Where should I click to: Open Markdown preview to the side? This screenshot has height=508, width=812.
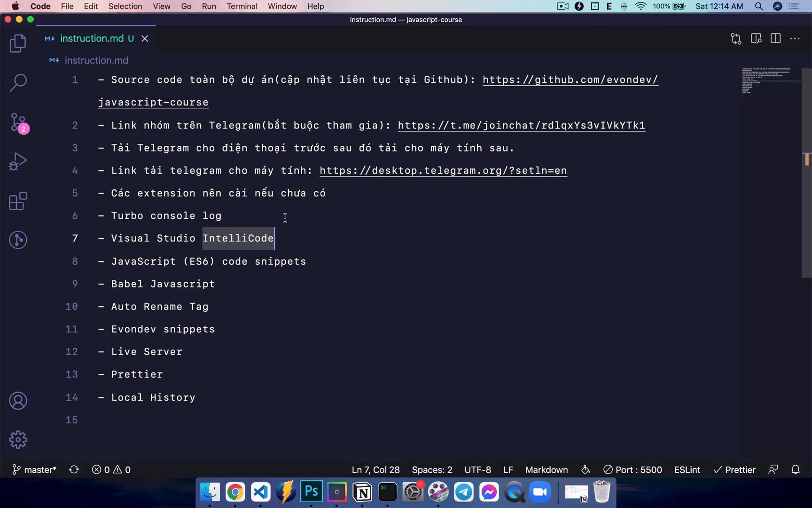tap(756, 39)
